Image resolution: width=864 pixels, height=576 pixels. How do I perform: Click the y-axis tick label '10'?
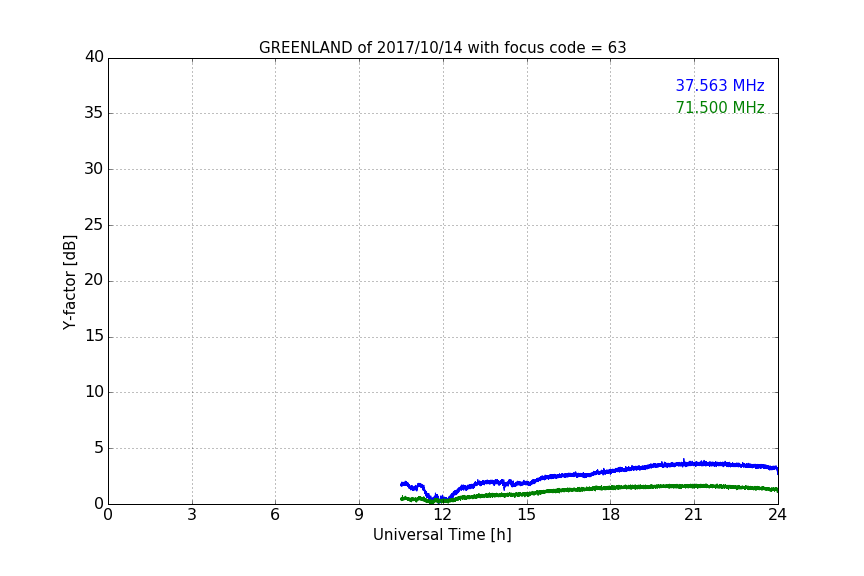tap(94, 392)
